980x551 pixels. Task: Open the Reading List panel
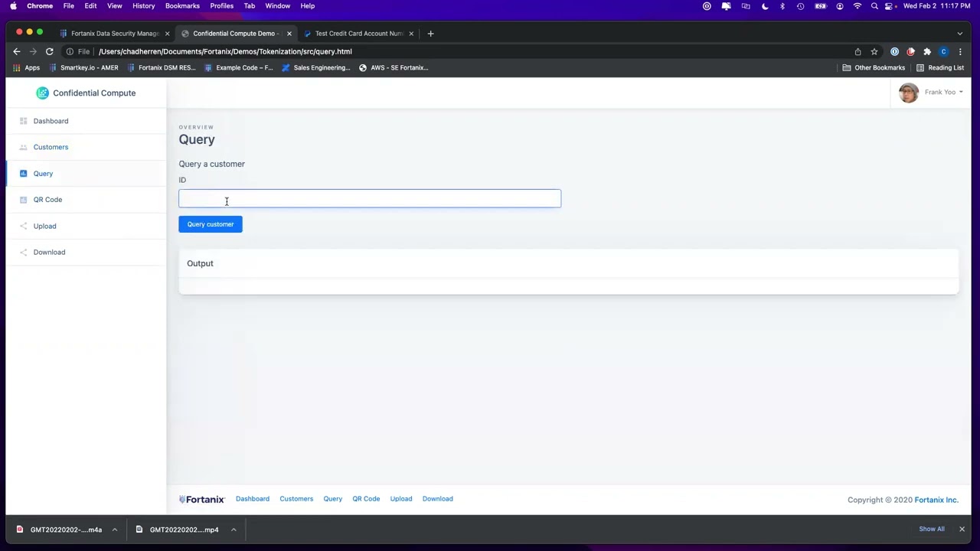[940, 67]
